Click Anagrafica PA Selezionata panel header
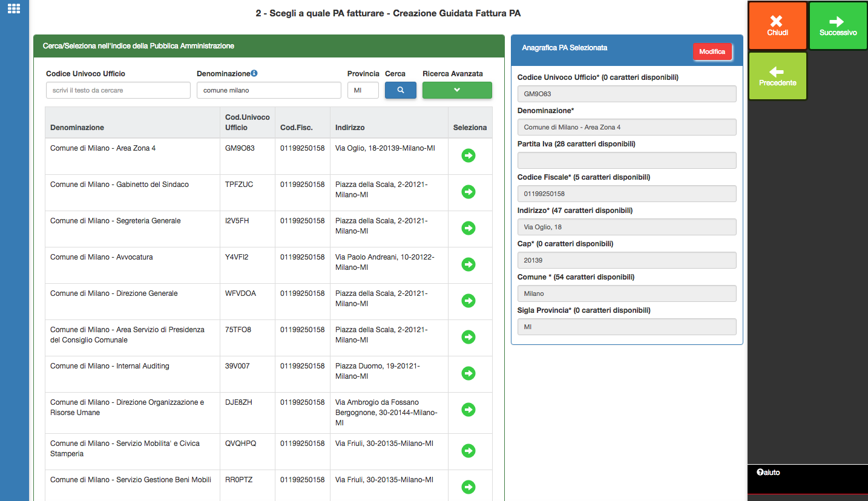The height and width of the screenshot is (501, 868). click(627, 50)
